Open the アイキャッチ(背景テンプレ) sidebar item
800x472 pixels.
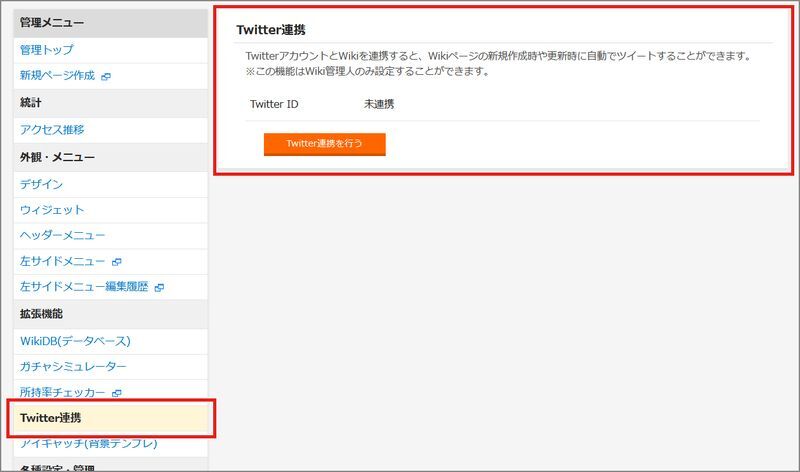[x=88, y=443]
